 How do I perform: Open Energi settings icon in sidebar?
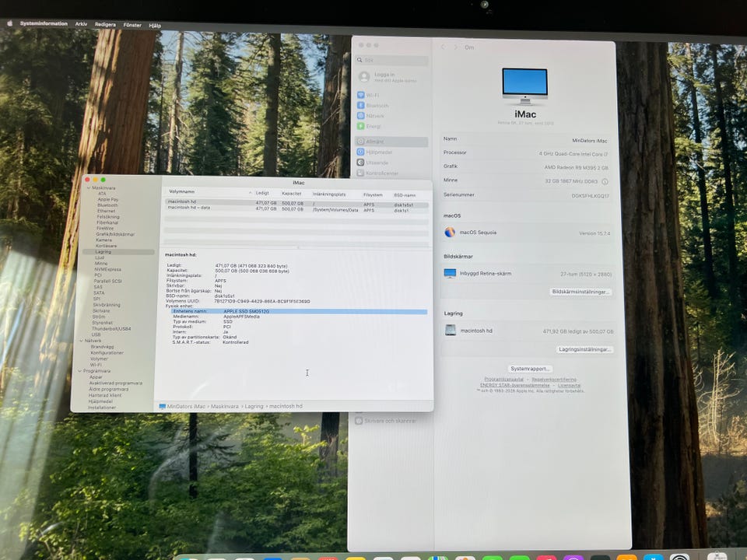[x=360, y=126]
